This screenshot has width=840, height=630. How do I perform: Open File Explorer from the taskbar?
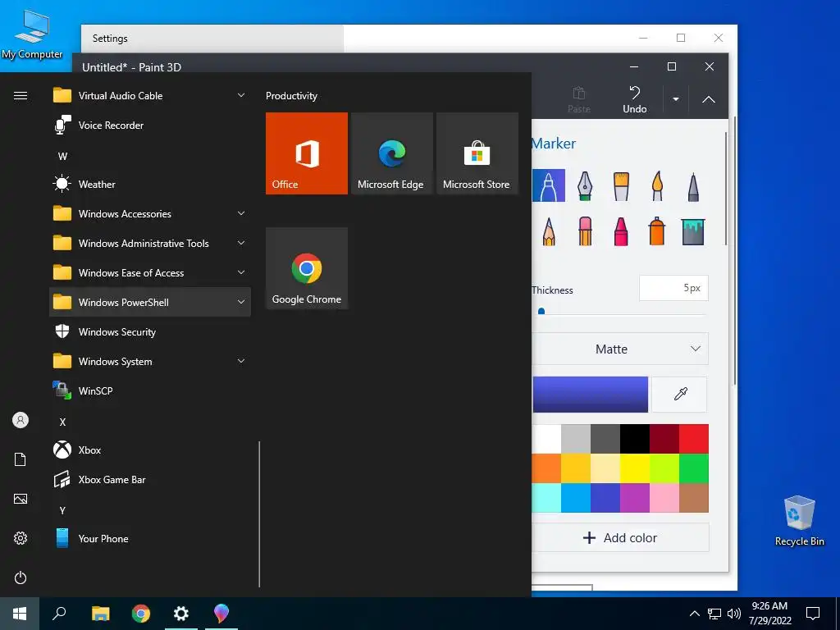(100, 614)
